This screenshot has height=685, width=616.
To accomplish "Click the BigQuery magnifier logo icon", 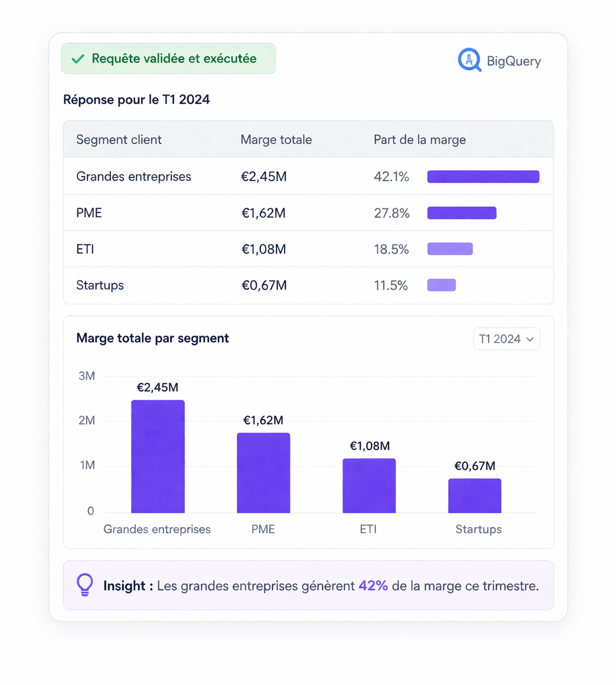I will [x=469, y=60].
